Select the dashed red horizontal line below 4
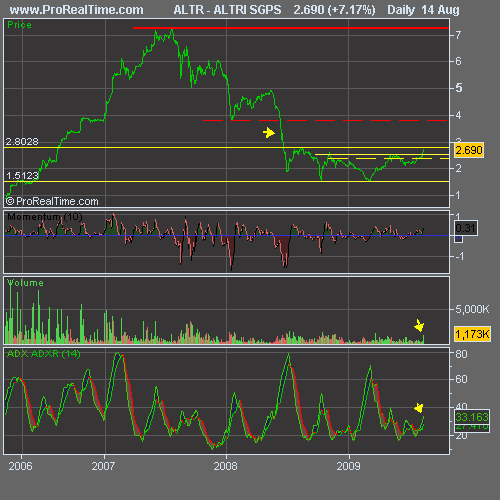This screenshot has width=500, height=500. pos(325,120)
